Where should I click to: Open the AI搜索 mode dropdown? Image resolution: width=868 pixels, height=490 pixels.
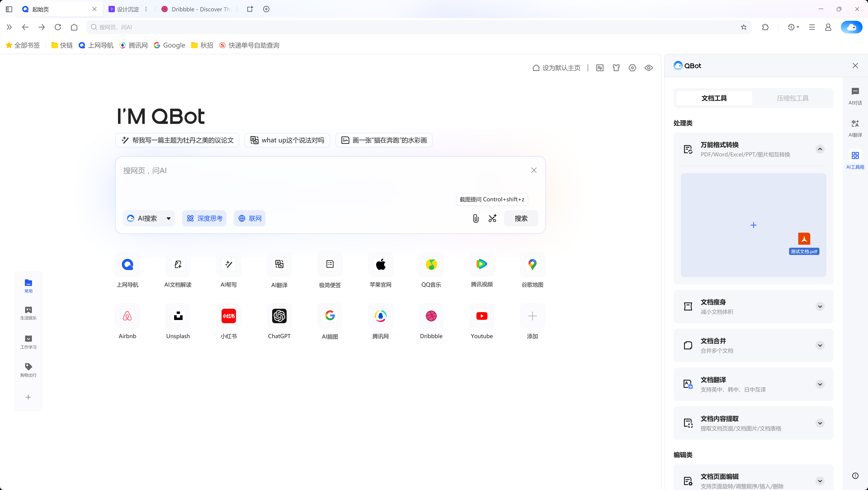coord(168,218)
